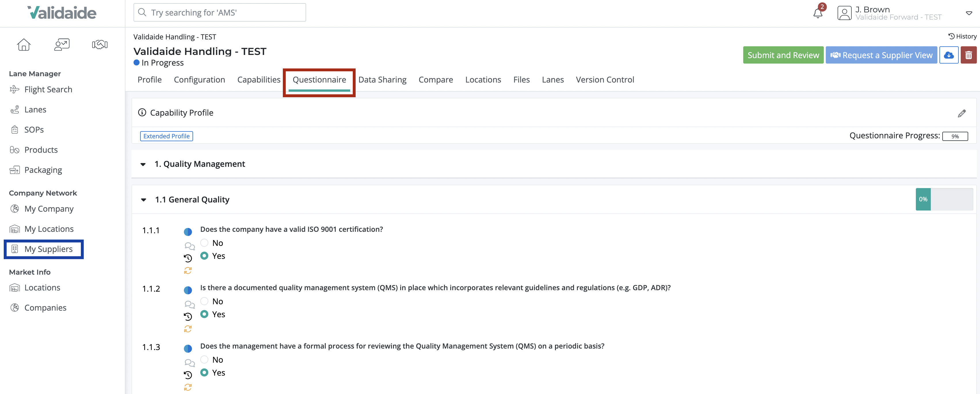Edit Capability Profile with pencil icon
The height and width of the screenshot is (394, 980).
962,113
